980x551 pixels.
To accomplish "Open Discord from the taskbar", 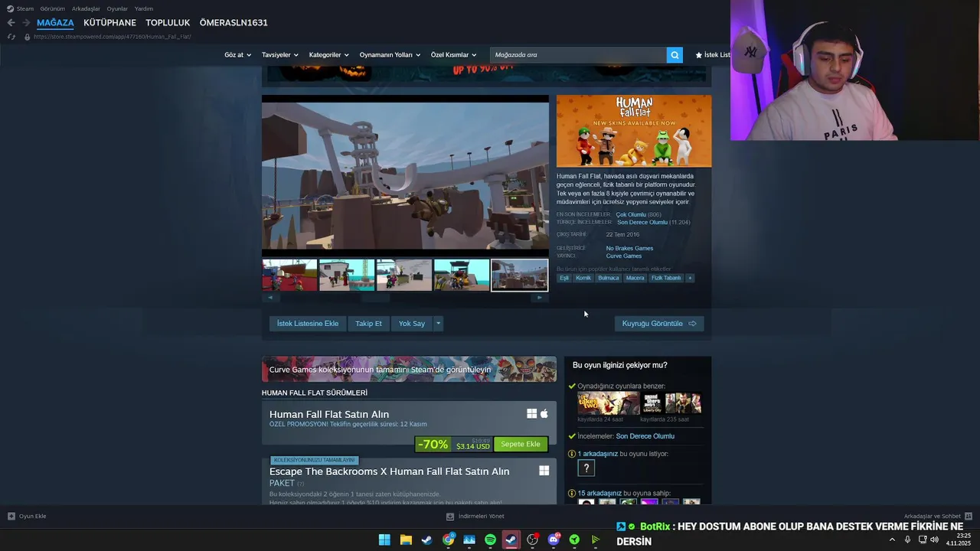I will pos(554,540).
